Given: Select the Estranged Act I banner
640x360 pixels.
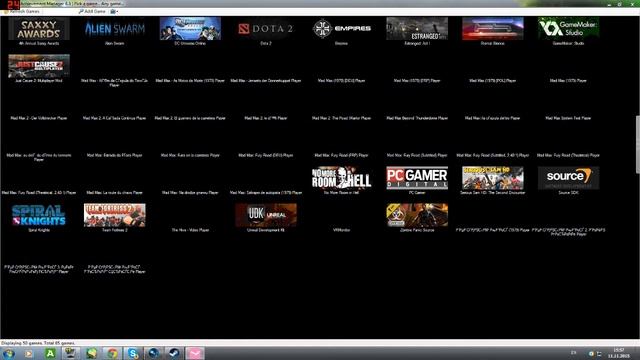Looking at the screenshot, I should click(x=417, y=29).
